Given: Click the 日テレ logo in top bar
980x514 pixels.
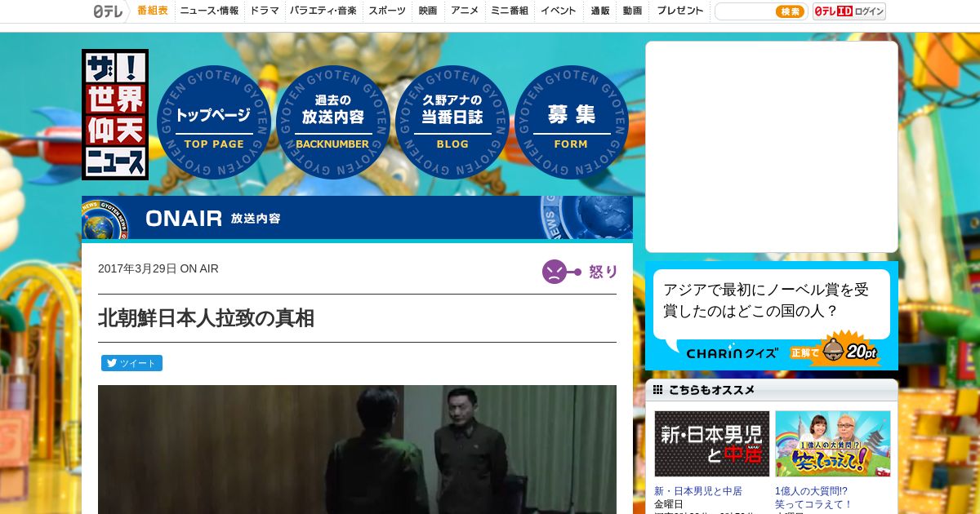Looking at the screenshot, I should 108,11.
